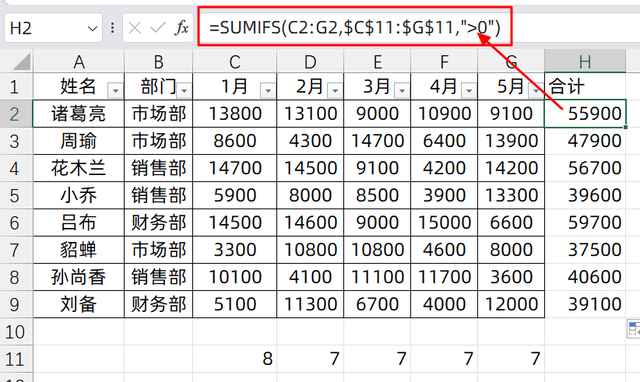Viewport: 640px width, 382px height.
Task: Click inside the SUMIFS formula input box
Action: pos(355,27)
